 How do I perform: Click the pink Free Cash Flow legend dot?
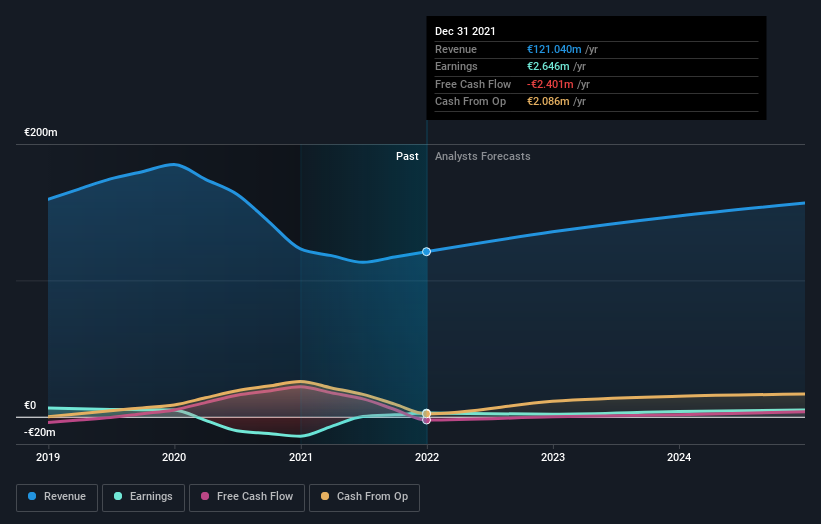click(x=205, y=496)
